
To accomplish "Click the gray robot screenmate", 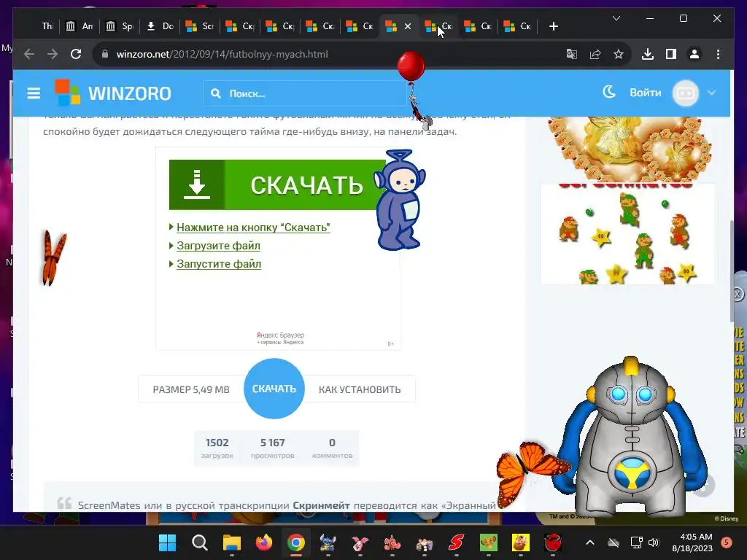I will click(631, 437).
